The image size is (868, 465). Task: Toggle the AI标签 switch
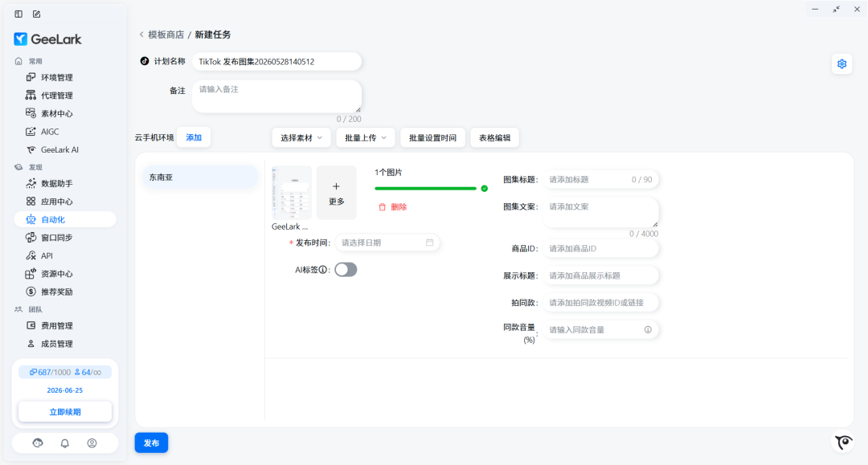click(346, 270)
